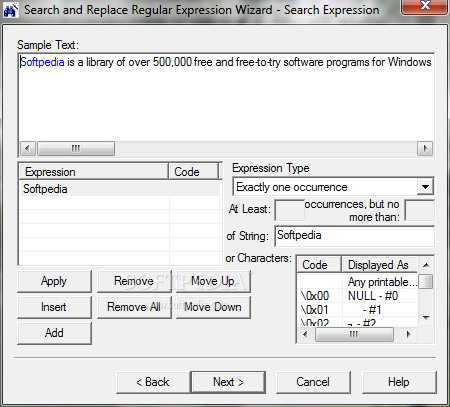Open Help for the wizard
This screenshot has height=407, width=450.
pos(399,382)
